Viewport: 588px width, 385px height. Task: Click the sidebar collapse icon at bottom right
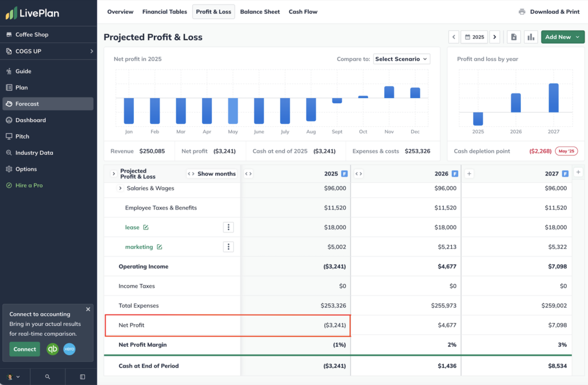(x=82, y=376)
